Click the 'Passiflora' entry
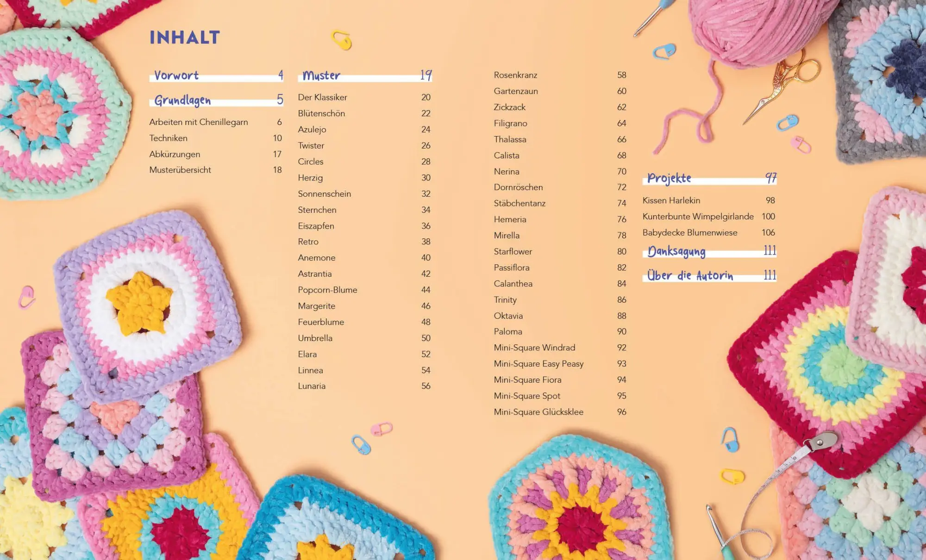The width and height of the screenshot is (926, 560). [512, 268]
